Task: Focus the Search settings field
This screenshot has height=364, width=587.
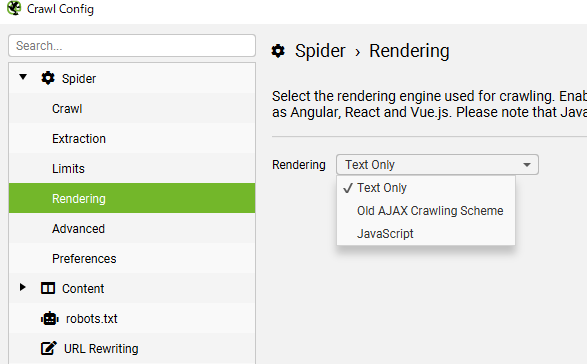Action: click(132, 46)
